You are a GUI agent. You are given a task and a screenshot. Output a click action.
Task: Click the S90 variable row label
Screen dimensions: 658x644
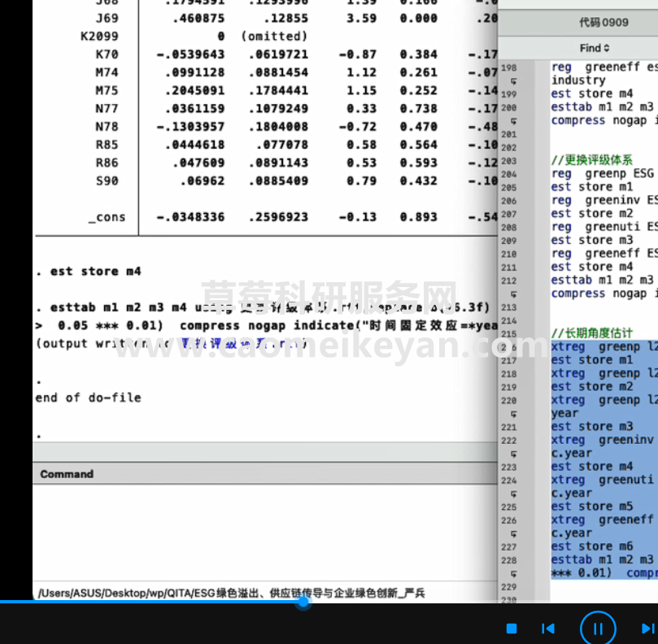click(107, 181)
